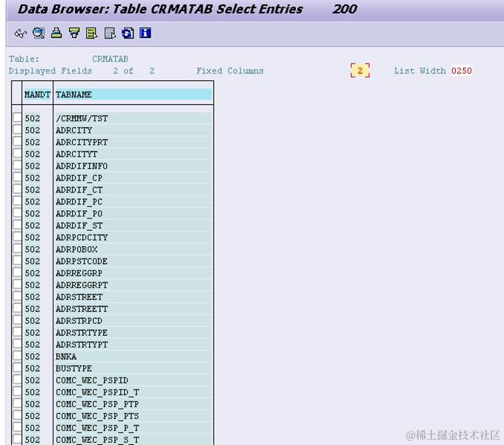This screenshot has height=445, width=504.
Task: Click the blue Information 'i' icon
Action: [145, 33]
